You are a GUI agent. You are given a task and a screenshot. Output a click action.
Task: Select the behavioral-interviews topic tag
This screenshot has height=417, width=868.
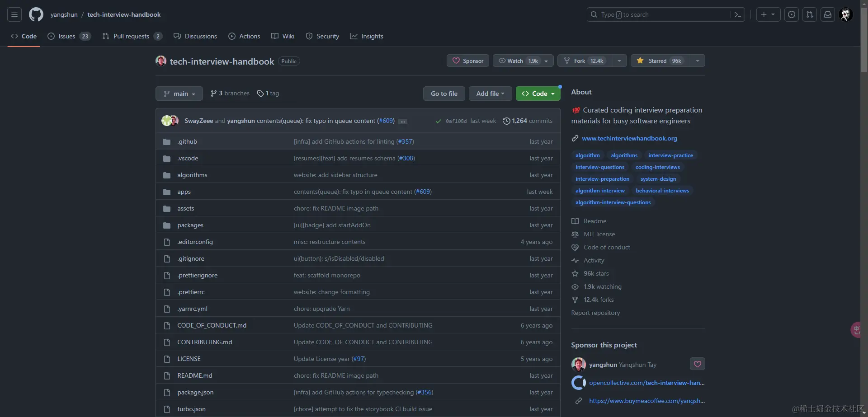[662, 191]
